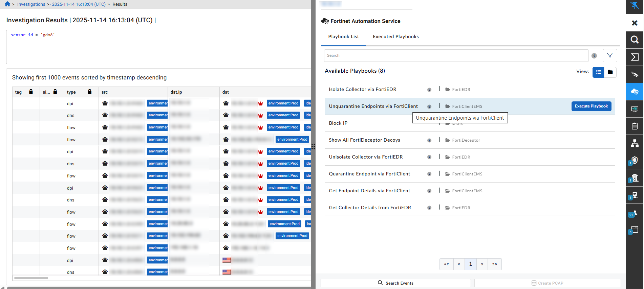Open the monitor icon tool in sidebar

pos(635,109)
